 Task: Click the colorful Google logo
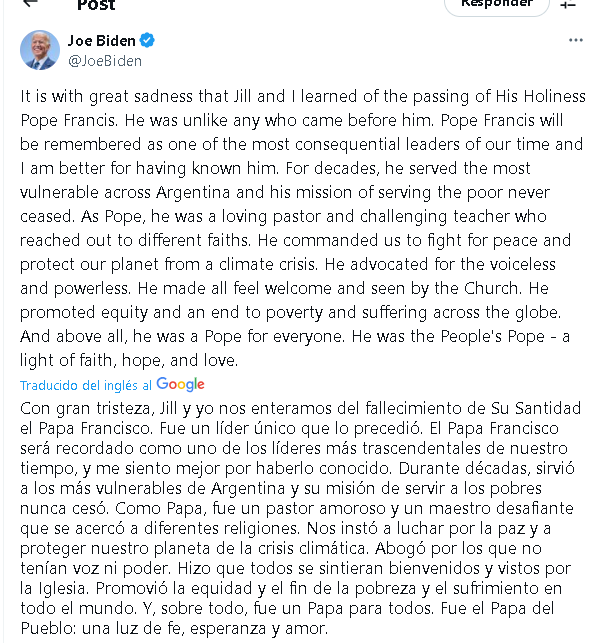click(x=180, y=385)
